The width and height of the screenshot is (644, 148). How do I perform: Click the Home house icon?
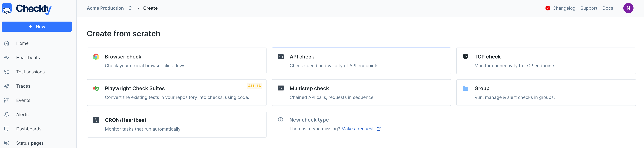7,43
